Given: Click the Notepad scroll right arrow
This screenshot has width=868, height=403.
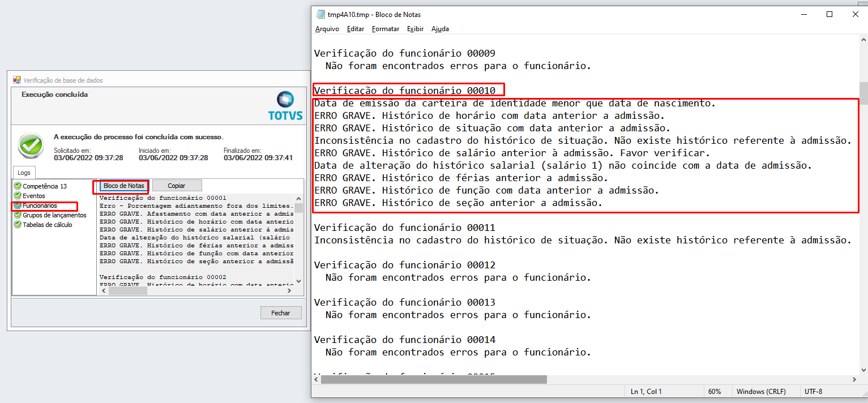Looking at the screenshot, I should click(x=854, y=379).
